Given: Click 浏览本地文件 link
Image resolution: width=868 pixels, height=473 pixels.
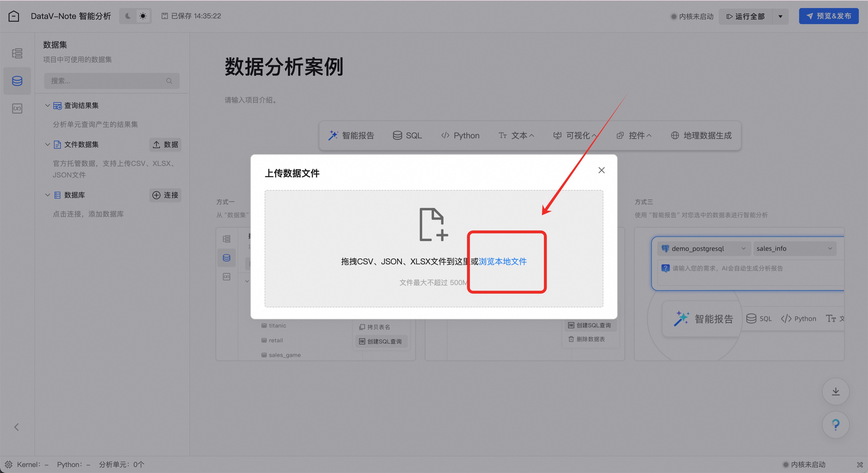Looking at the screenshot, I should tap(502, 261).
